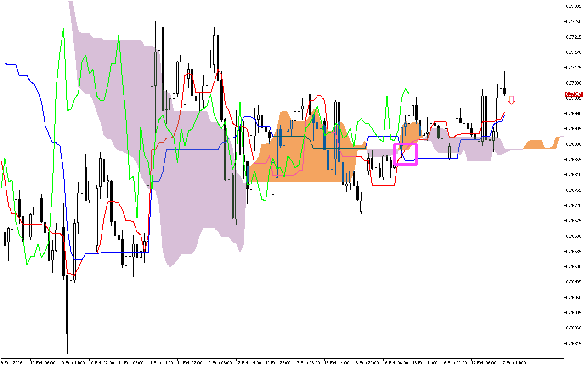The height and width of the screenshot is (368, 588).
Task: Select the red horizontal current price line
Action: [276, 94]
